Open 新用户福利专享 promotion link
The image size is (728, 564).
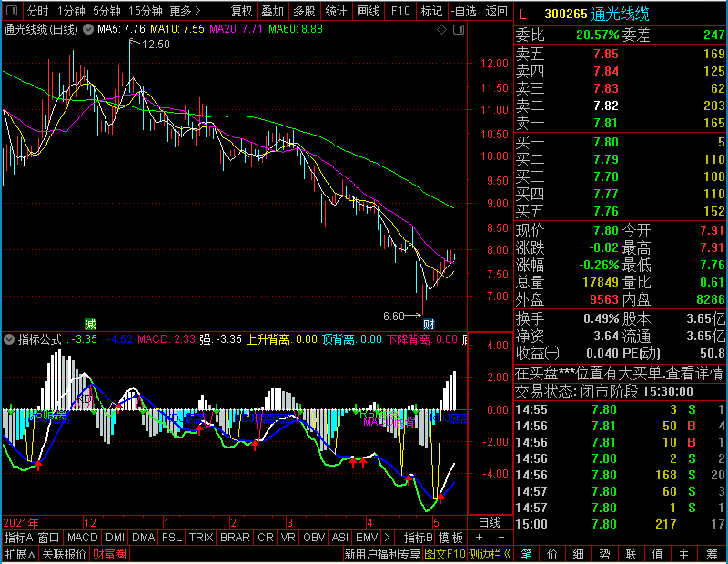pyautogui.click(x=382, y=554)
